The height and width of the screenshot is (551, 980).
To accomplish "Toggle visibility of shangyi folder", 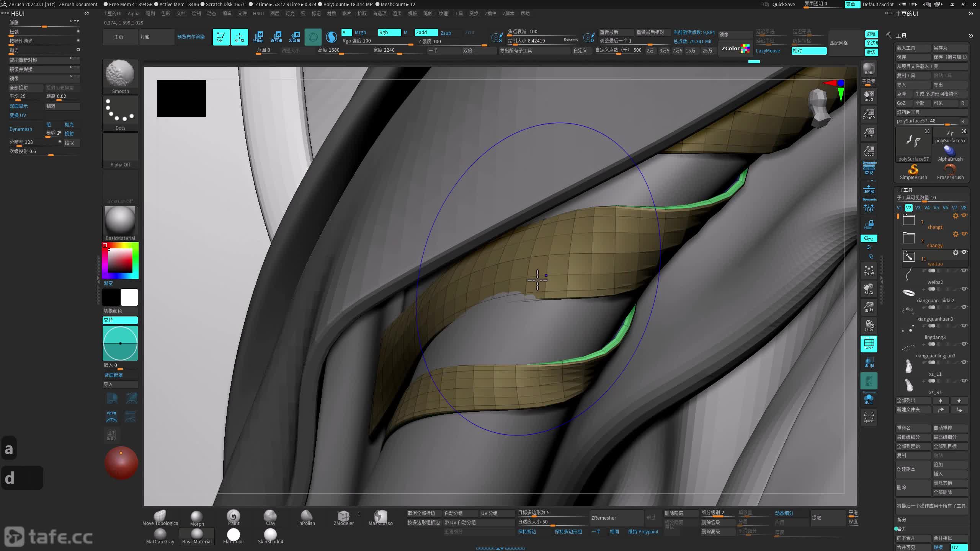I will click(964, 234).
